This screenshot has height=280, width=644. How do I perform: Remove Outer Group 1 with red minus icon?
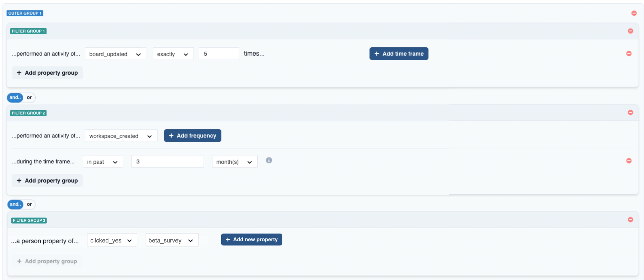(x=634, y=13)
